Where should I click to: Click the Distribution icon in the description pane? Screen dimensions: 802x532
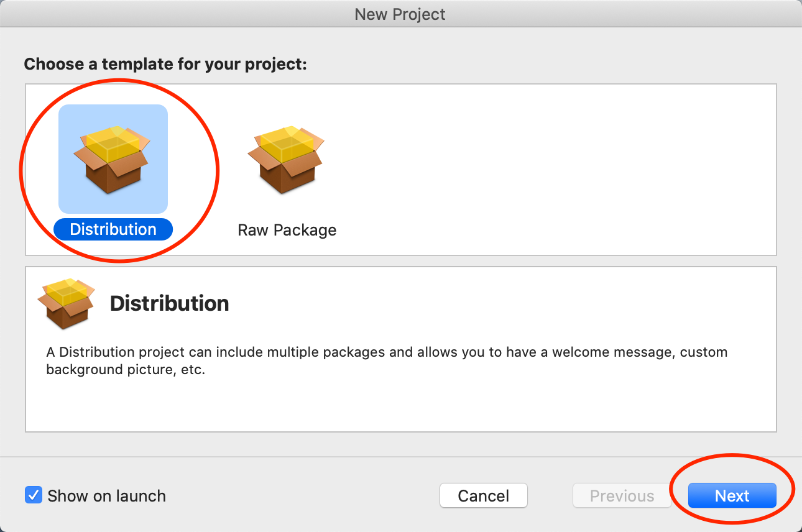coord(66,303)
